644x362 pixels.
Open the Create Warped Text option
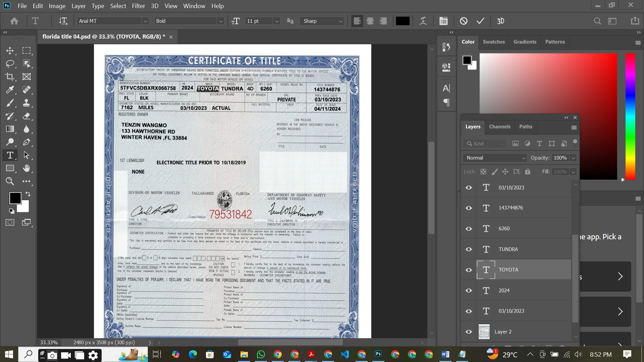(x=423, y=21)
